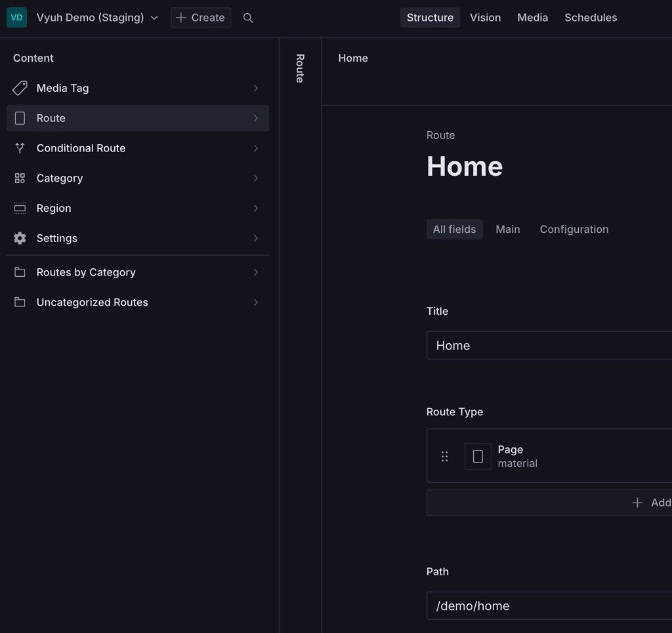The width and height of the screenshot is (672, 633).
Task: Click the Route document type icon
Action: pyautogui.click(x=20, y=117)
